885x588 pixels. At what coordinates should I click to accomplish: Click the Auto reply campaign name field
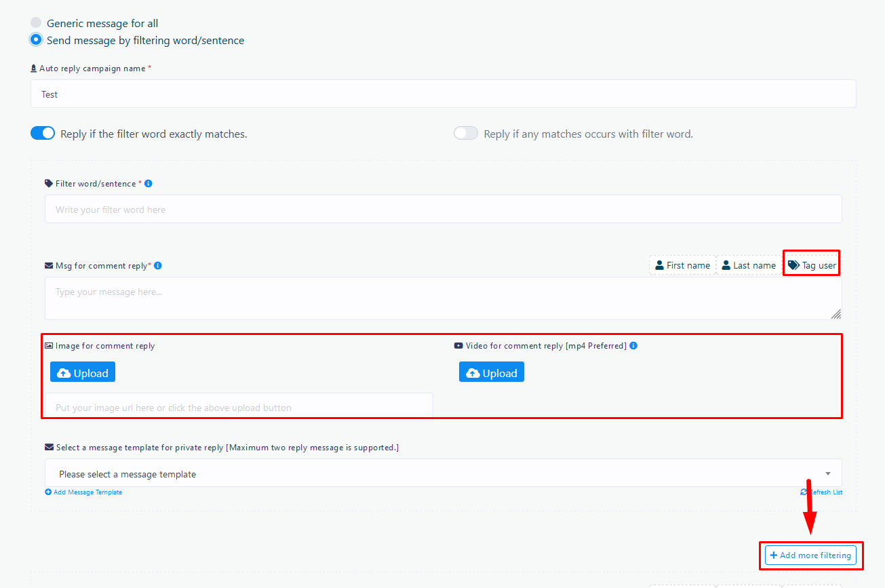[x=443, y=94]
